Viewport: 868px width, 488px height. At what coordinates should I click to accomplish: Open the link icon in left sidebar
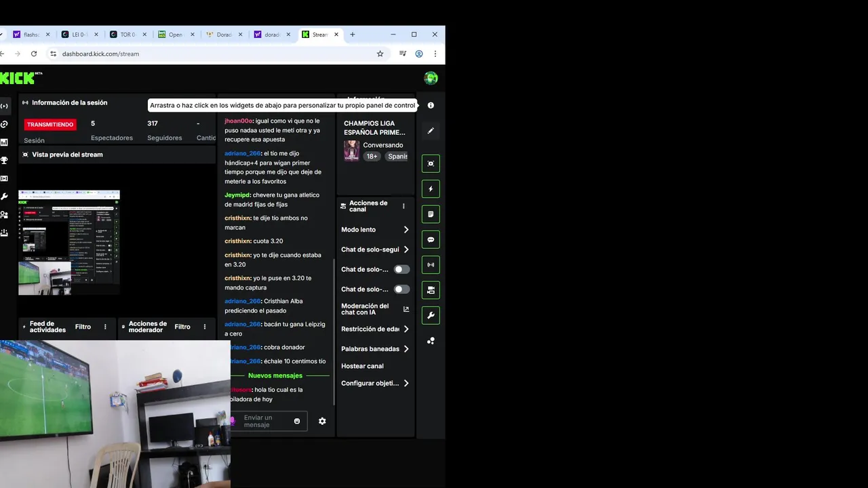point(4,124)
